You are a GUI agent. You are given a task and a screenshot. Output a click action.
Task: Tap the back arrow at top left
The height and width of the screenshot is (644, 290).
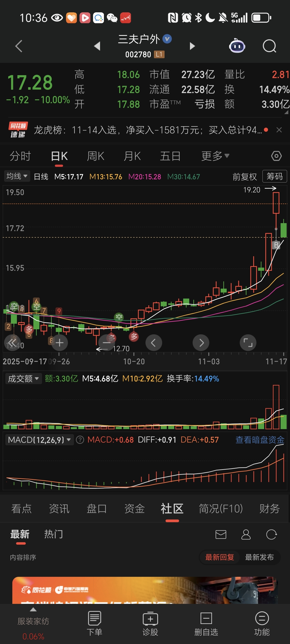(x=19, y=46)
